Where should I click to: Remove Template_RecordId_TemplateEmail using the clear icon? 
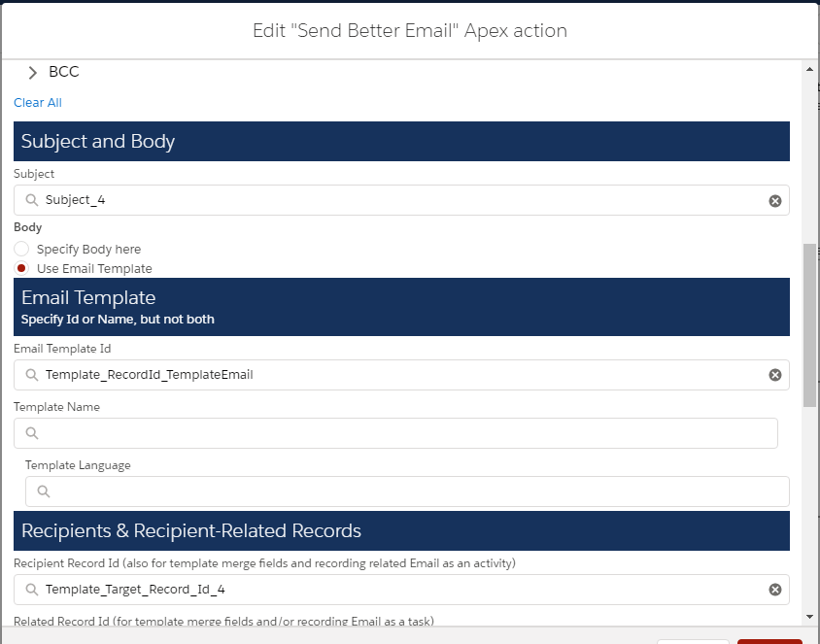(774, 374)
